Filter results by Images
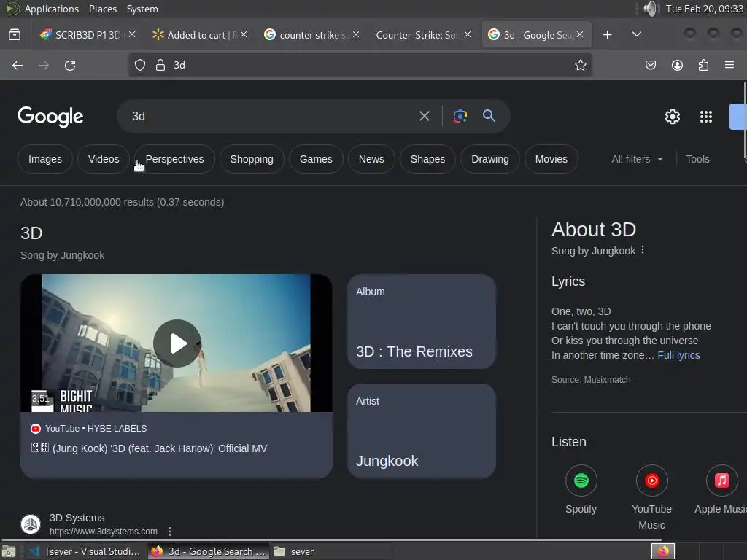 45,159
